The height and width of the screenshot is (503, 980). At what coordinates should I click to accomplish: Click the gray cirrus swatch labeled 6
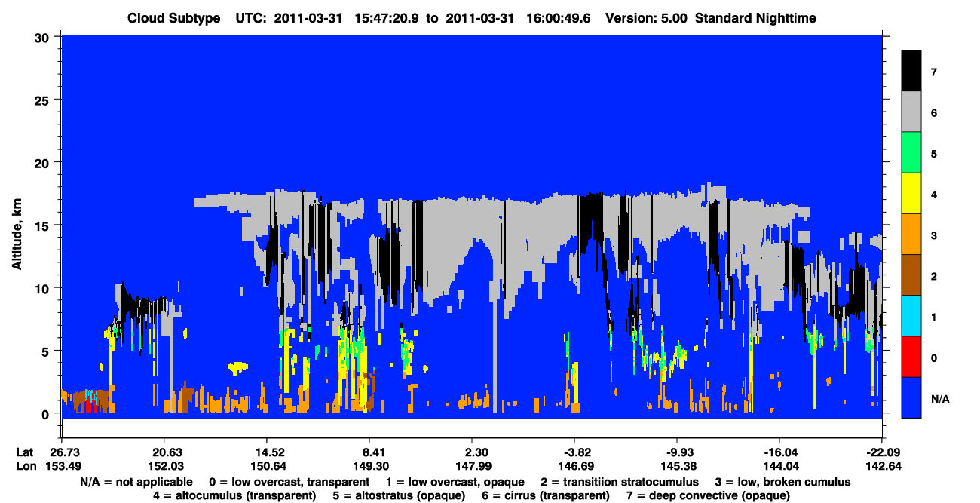(911, 112)
